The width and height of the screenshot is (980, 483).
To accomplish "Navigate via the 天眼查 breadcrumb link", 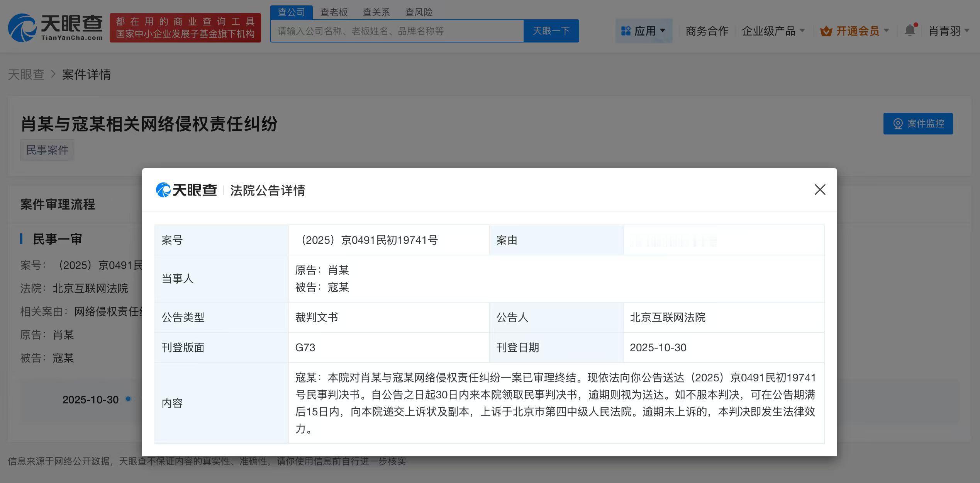I will (x=26, y=74).
